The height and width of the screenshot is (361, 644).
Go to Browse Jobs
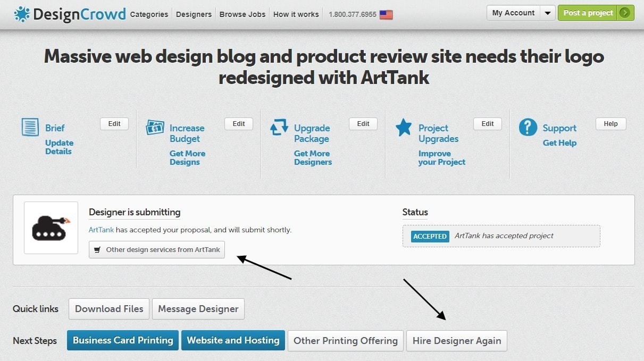tap(242, 14)
